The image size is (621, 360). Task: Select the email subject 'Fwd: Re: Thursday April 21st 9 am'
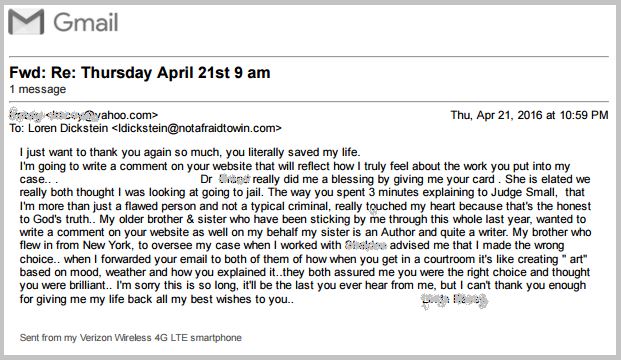(x=140, y=73)
